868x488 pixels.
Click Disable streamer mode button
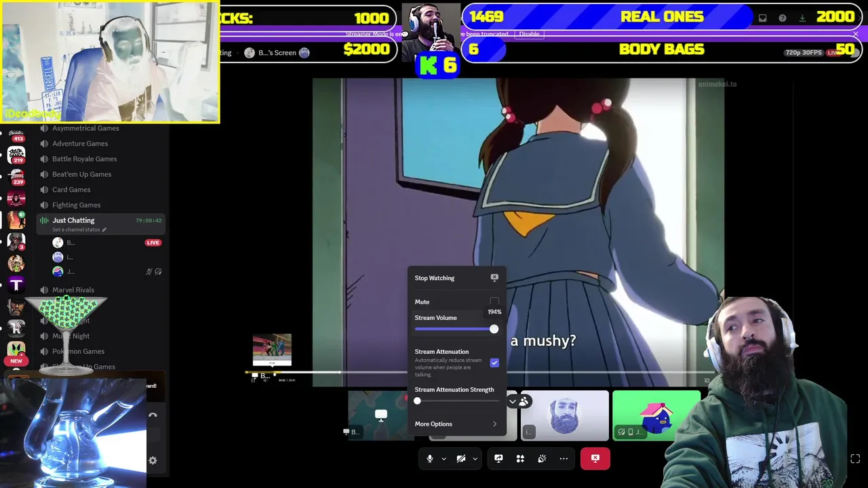tap(530, 34)
